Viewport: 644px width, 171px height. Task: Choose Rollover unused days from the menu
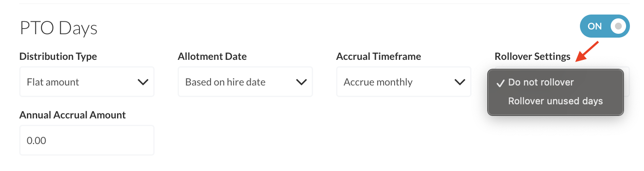tap(555, 101)
